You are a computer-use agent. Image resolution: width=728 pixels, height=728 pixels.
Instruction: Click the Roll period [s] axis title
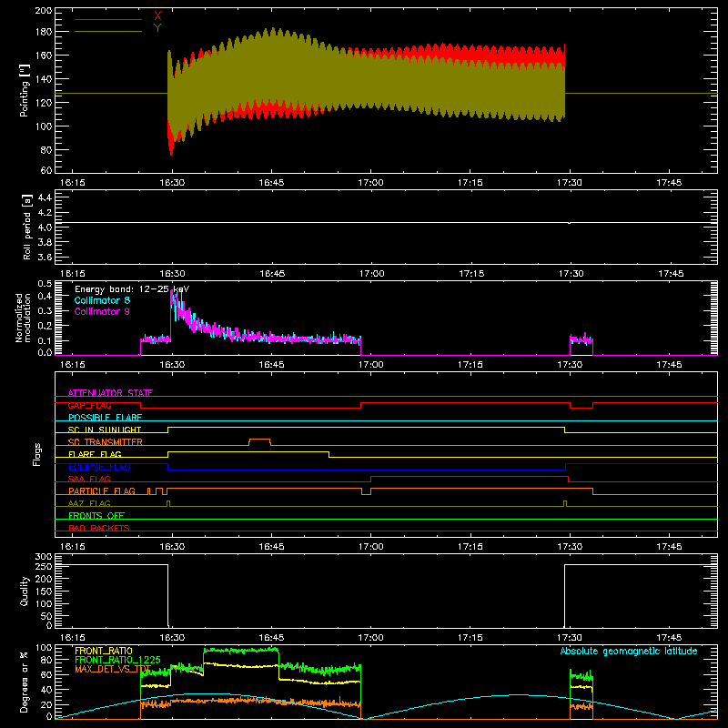27,227
